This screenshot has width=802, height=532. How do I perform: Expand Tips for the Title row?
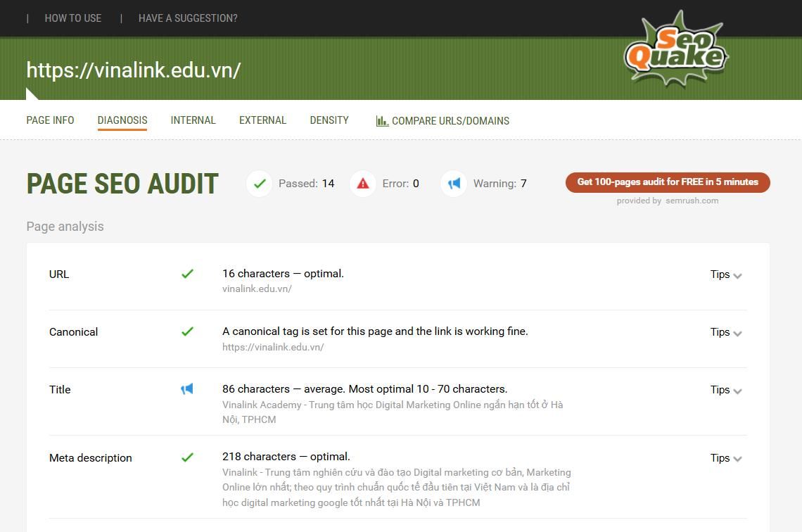point(726,391)
